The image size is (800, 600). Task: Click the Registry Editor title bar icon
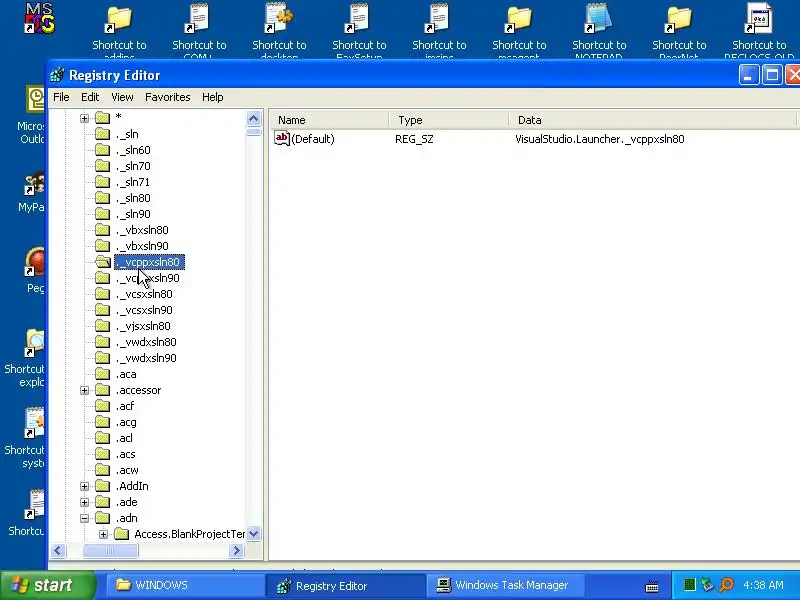pyautogui.click(x=57, y=75)
